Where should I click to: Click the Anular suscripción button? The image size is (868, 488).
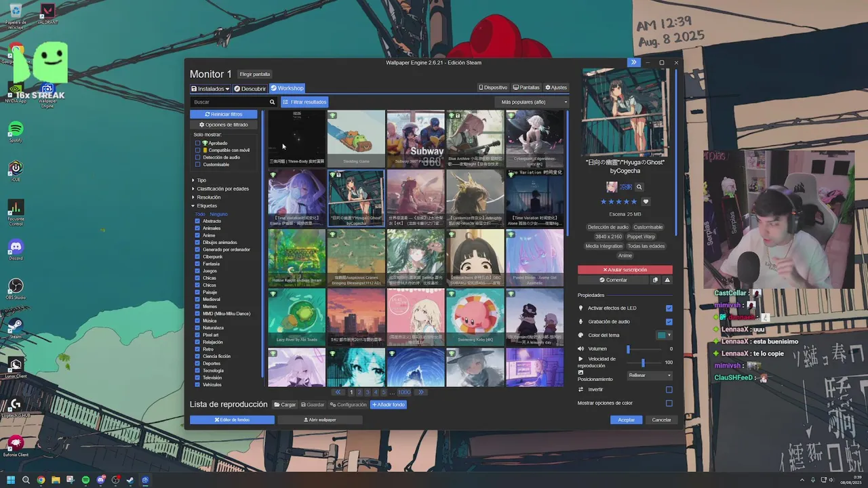(x=625, y=270)
